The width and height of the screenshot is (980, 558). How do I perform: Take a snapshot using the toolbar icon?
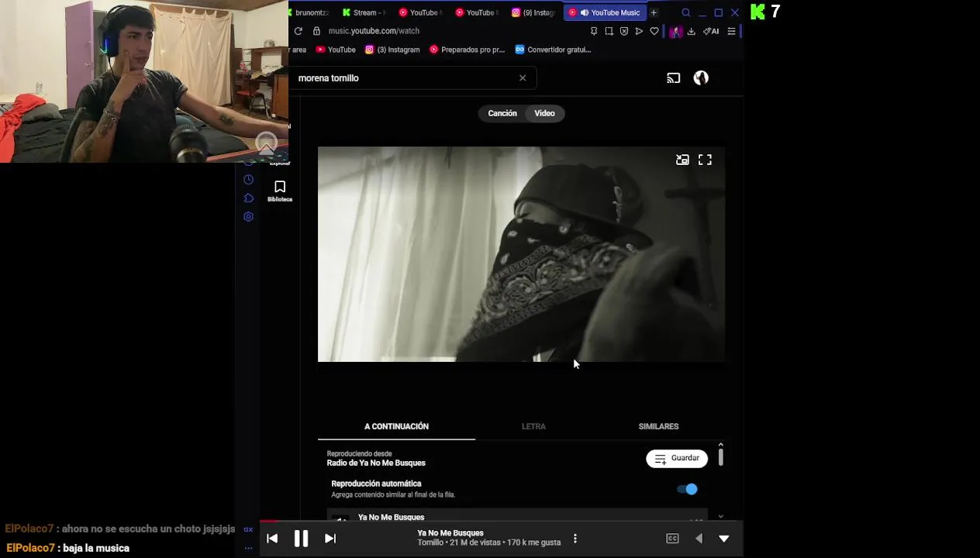coord(609,31)
